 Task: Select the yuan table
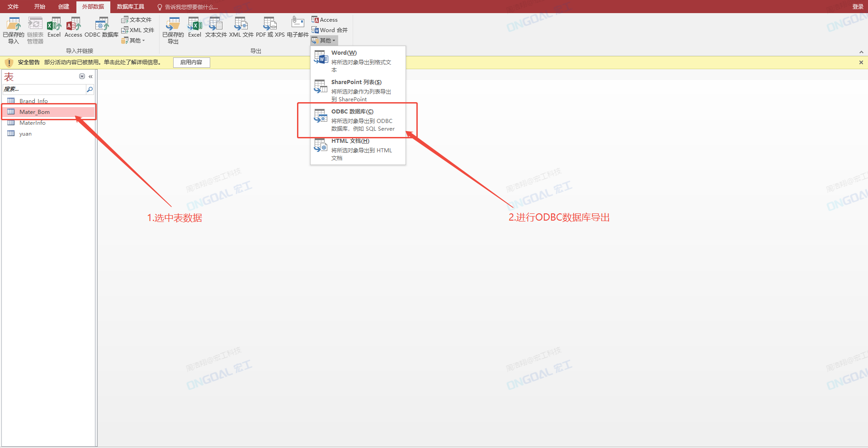49,133
